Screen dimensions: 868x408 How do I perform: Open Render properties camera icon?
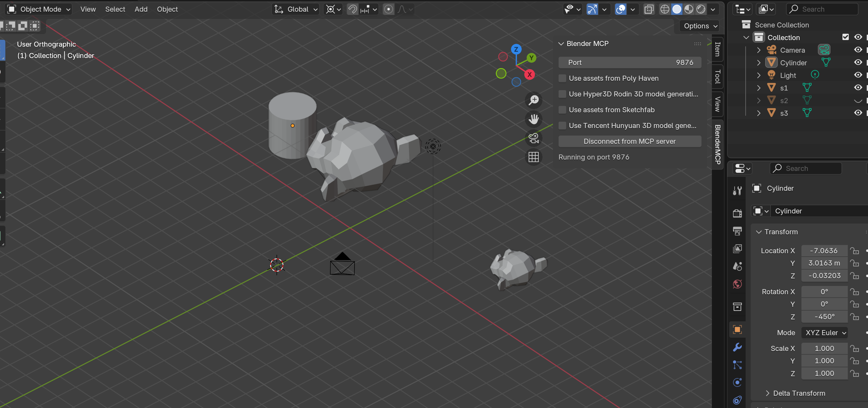coord(737,213)
